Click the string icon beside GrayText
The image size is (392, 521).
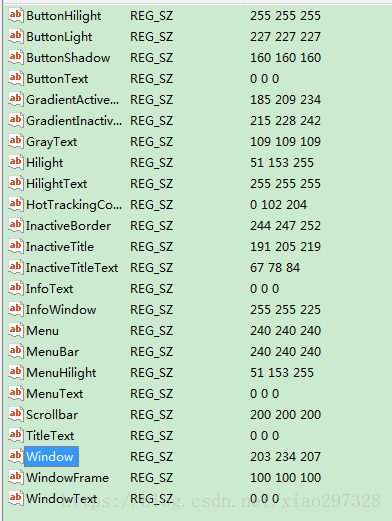(x=16, y=141)
